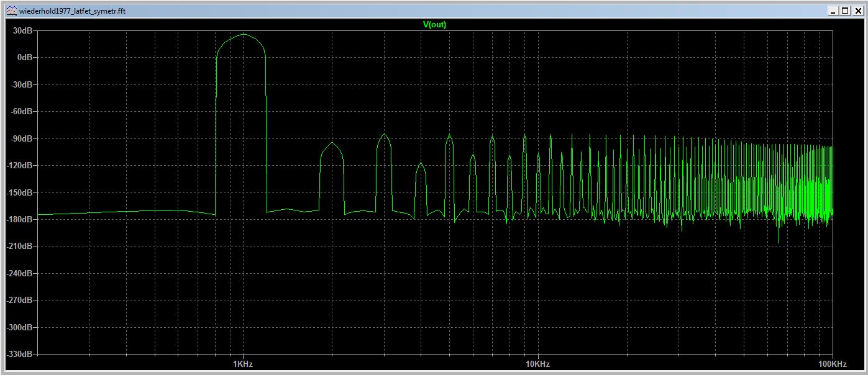The width and height of the screenshot is (868, 375).
Task: Click the -90dB axis label
Action: point(21,138)
